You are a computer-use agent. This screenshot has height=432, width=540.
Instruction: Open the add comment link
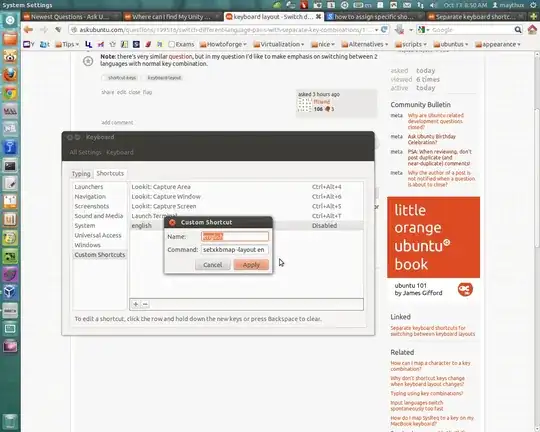117,122
